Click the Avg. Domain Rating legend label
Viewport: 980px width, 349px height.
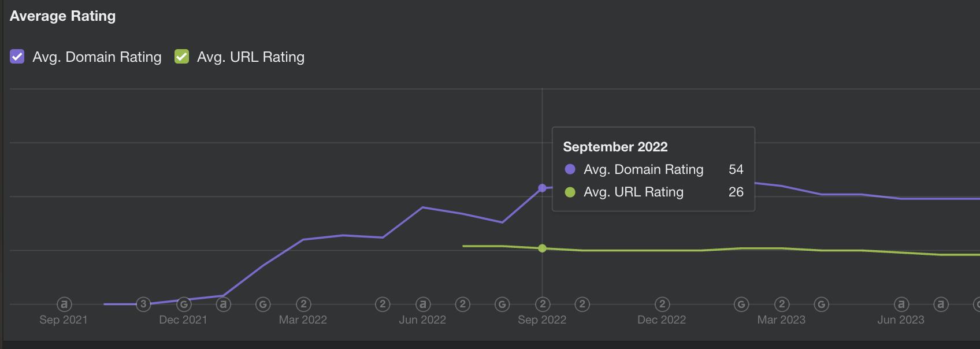97,57
